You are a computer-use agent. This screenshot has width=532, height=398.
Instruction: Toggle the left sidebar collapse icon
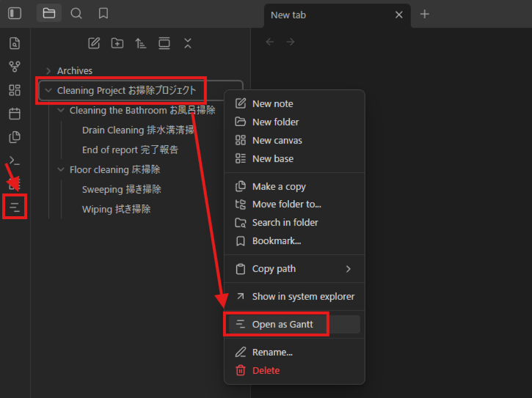click(x=15, y=14)
